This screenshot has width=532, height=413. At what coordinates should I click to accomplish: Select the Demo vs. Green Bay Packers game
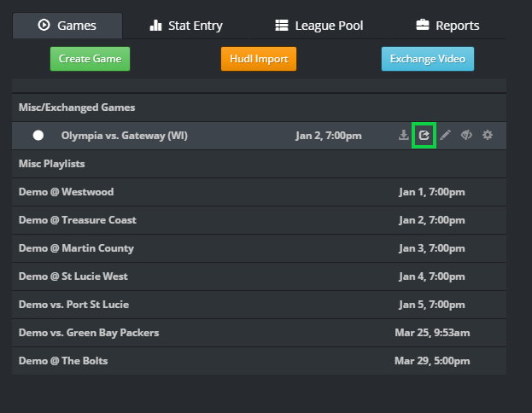(259, 333)
